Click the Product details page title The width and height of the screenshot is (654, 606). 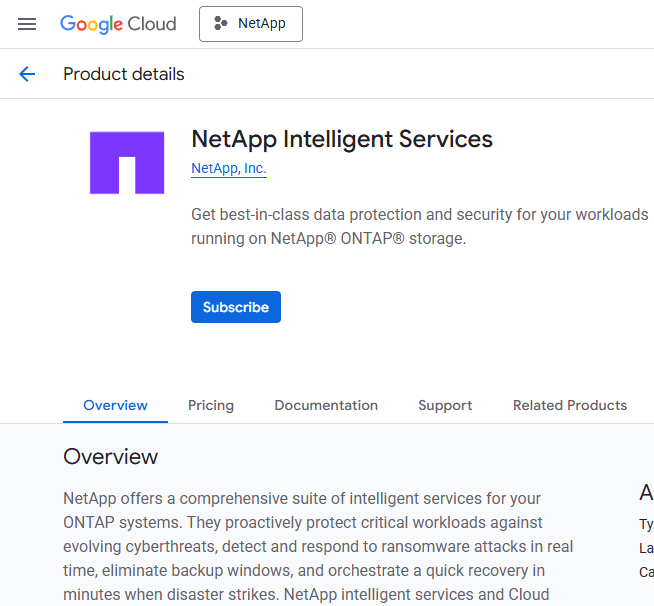click(124, 74)
